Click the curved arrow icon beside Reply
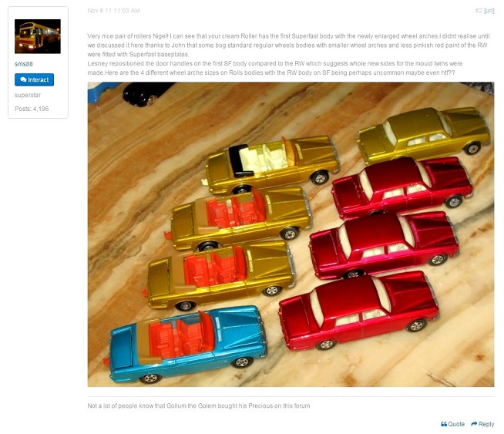 (474, 424)
